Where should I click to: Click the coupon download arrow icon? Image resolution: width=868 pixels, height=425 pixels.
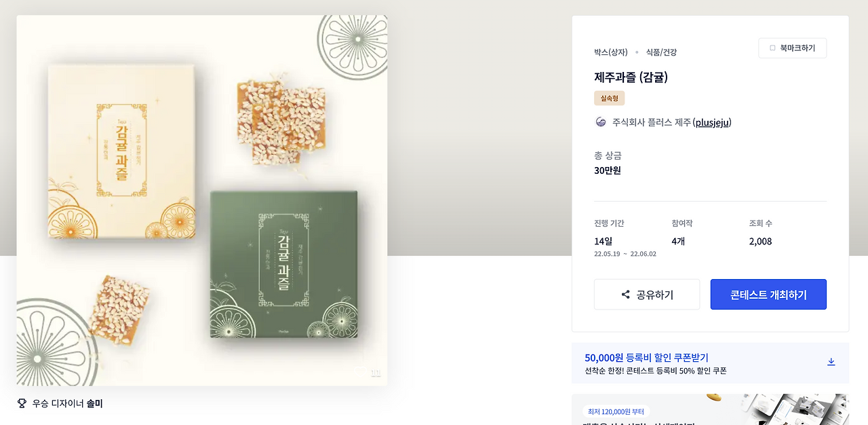click(x=831, y=362)
